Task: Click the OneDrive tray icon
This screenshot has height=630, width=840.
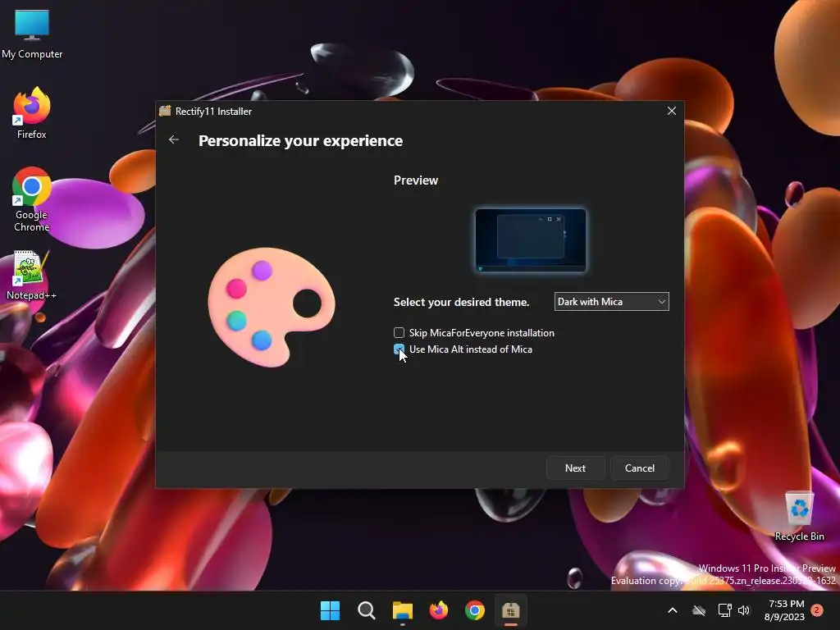Action: (699, 610)
